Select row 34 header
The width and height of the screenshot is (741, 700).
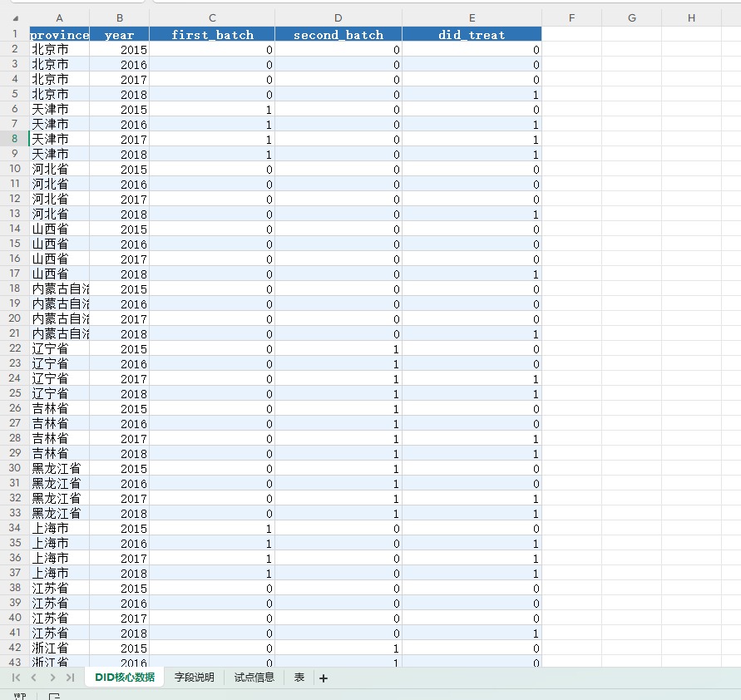coord(15,528)
